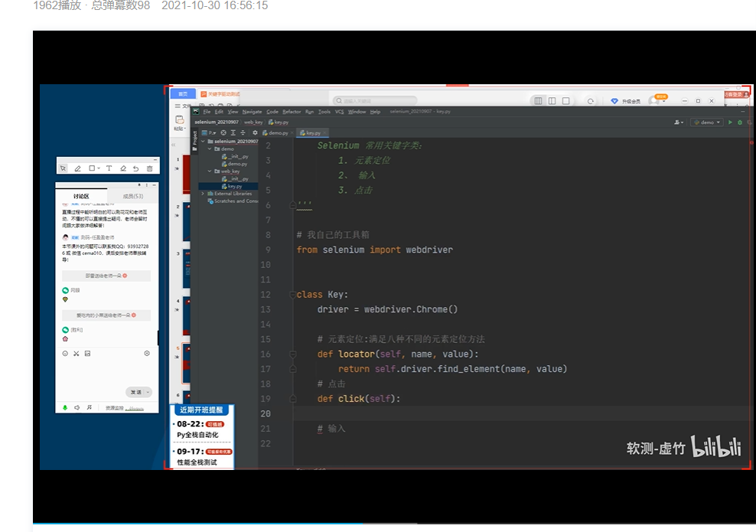The image size is (756, 532).
Task: Close the key.py editor tab
Action: [x=325, y=133]
